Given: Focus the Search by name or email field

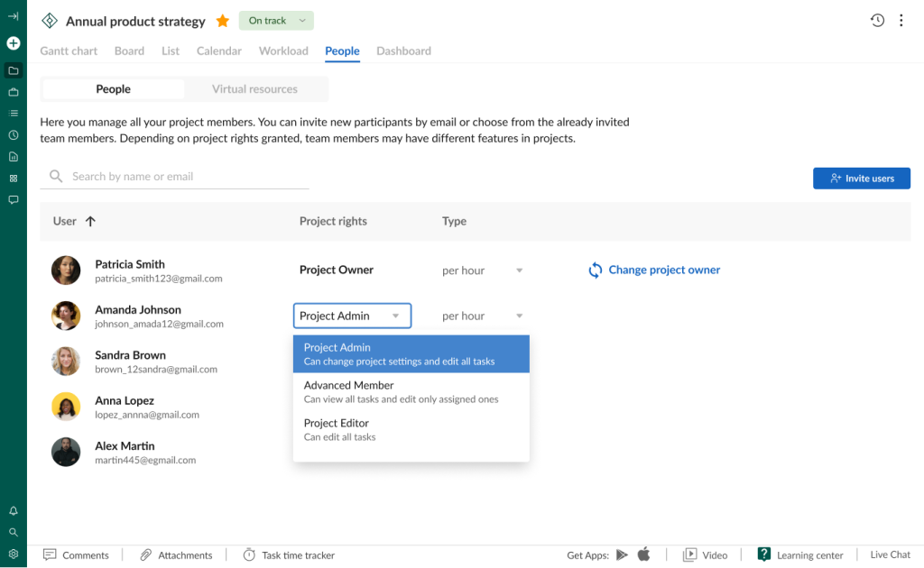Looking at the screenshot, I should pos(174,177).
